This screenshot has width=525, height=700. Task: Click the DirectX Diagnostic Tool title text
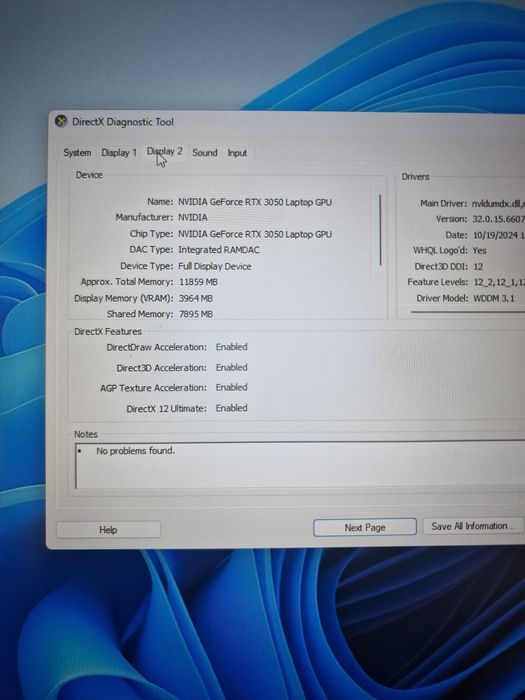coord(123,122)
